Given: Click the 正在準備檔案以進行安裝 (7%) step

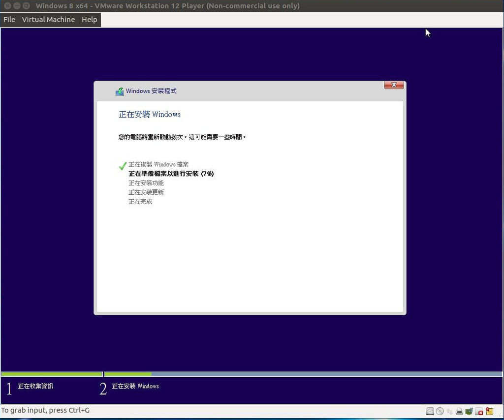Looking at the screenshot, I should click(x=171, y=174).
